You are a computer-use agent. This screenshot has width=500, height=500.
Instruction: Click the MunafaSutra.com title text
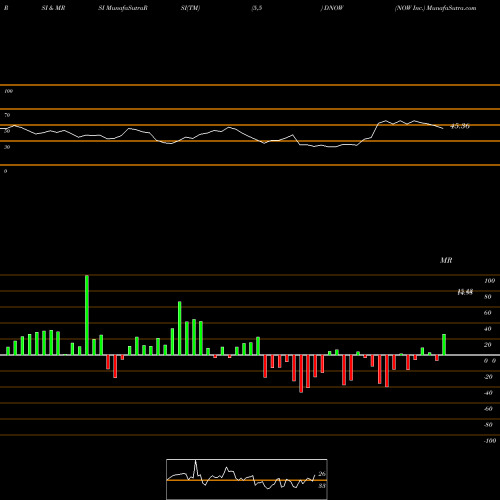tap(451, 8)
